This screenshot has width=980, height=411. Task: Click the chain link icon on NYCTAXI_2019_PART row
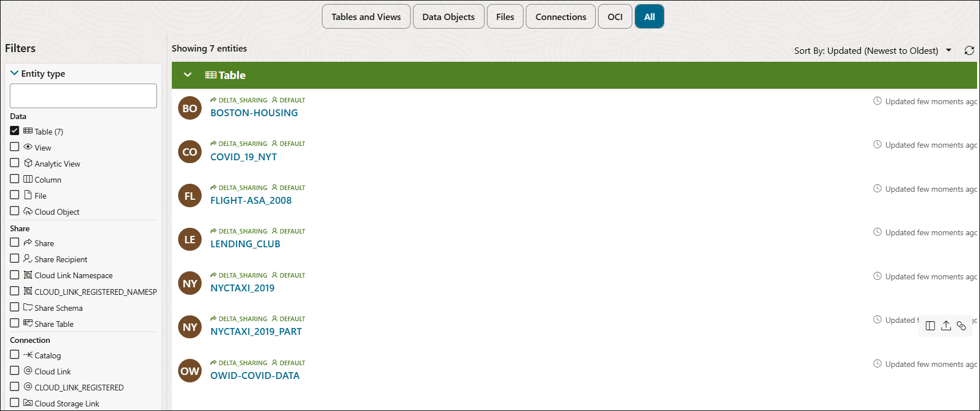point(961,326)
